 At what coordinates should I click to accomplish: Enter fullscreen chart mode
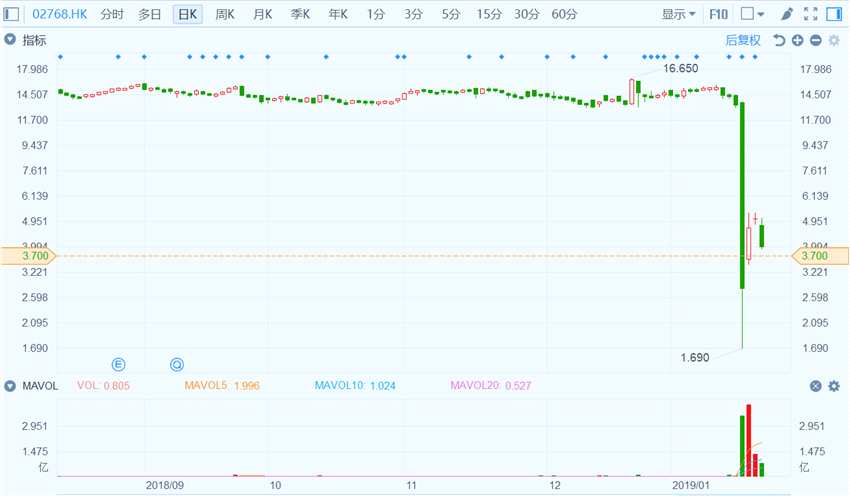point(810,14)
